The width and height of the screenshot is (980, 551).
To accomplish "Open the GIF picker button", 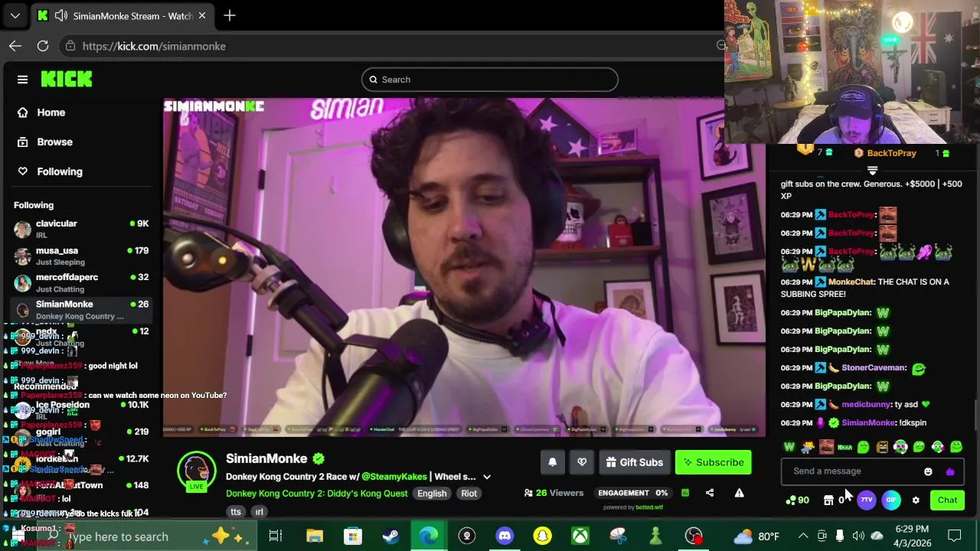I will tap(891, 500).
